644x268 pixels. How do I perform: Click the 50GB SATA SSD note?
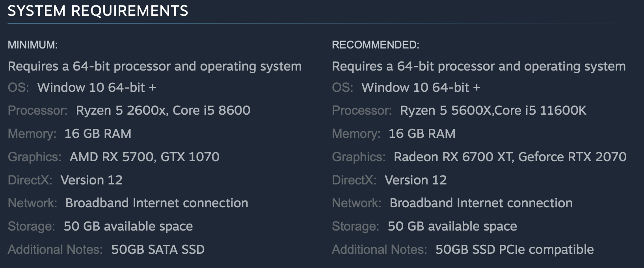point(158,249)
